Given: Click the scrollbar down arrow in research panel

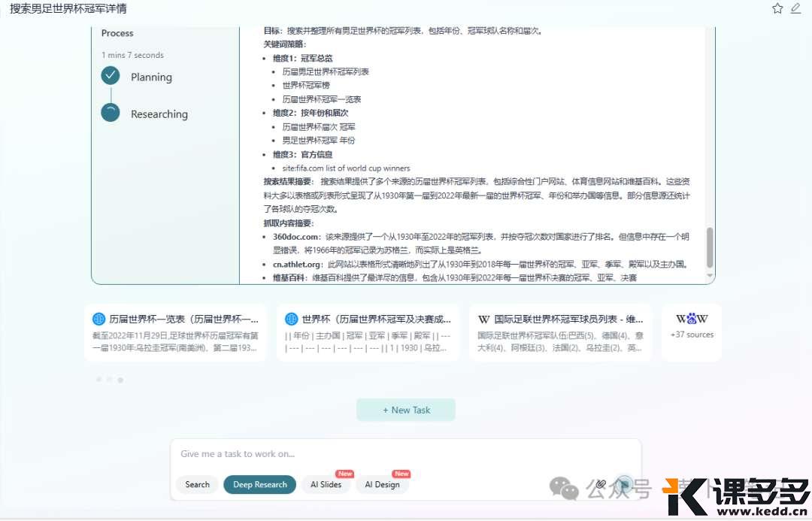Looking at the screenshot, I should (710, 275).
